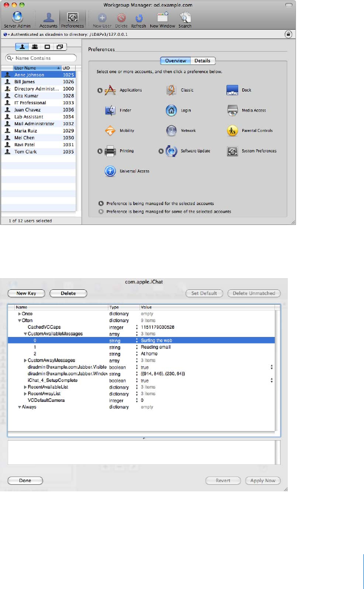This screenshot has height=589, width=364.
Task: Collapse the CustomAvailableMessages array
Action: click(x=26, y=334)
